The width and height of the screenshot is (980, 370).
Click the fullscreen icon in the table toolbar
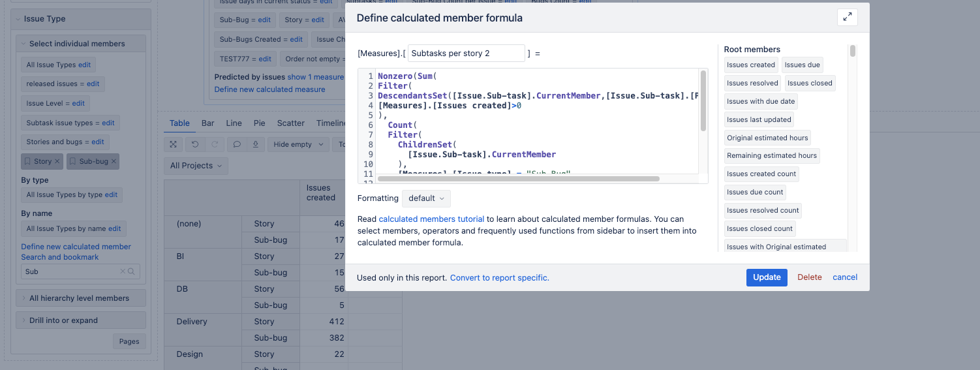[173, 144]
